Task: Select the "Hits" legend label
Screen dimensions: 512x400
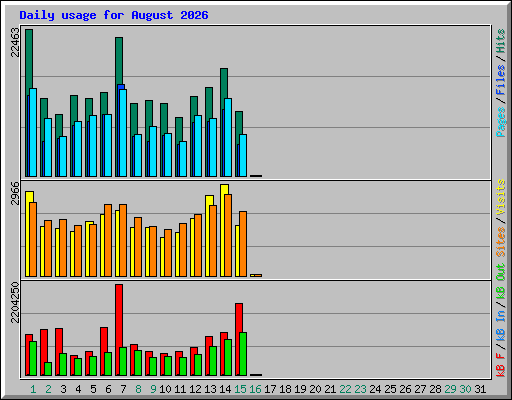Action: [501, 41]
